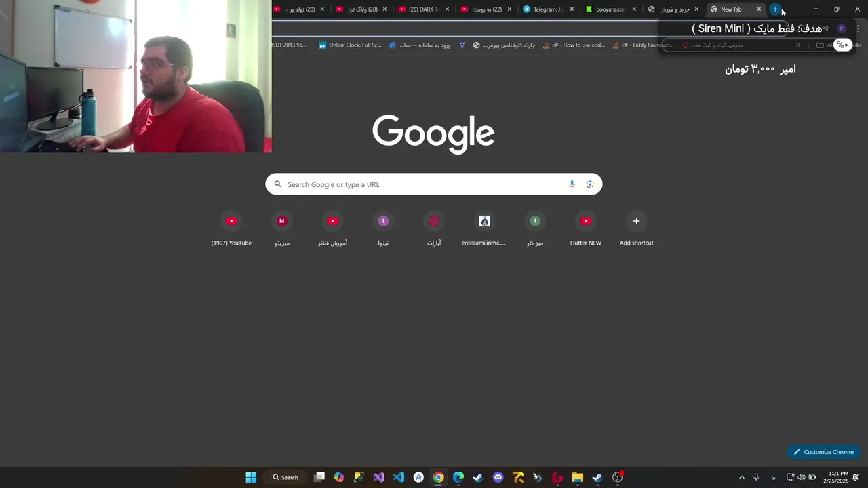Viewport: 868px width, 488px height.
Task: Click the taskbar Search box
Action: (x=285, y=477)
